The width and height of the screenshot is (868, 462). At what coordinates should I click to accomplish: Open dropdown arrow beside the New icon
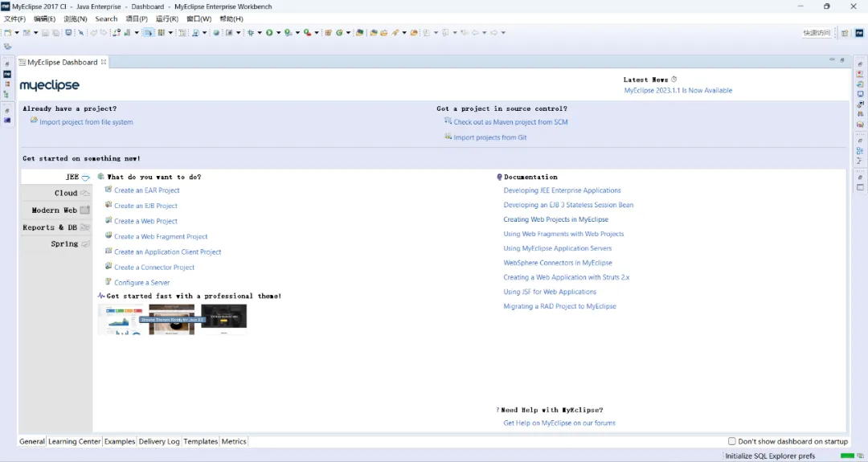(x=17, y=33)
